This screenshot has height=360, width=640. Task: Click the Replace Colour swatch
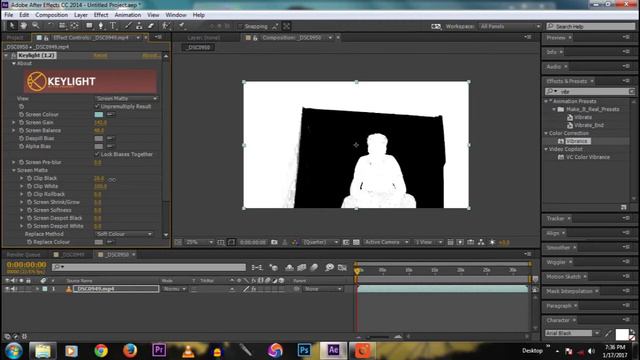99,242
